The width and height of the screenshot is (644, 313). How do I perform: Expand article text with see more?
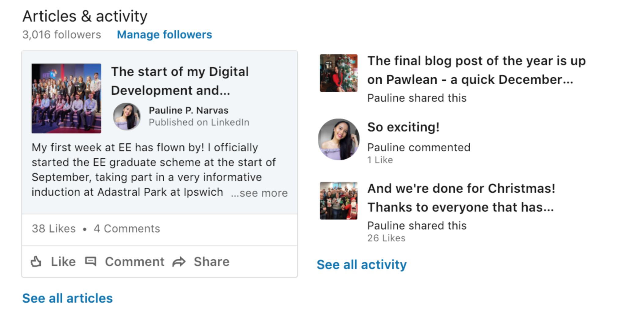pos(259,193)
